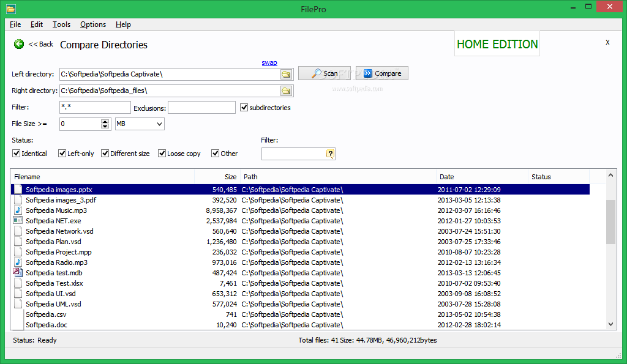This screenshot has width=627, height=364.
Task: Sort list by Date column header
Action: coord(482,177)
